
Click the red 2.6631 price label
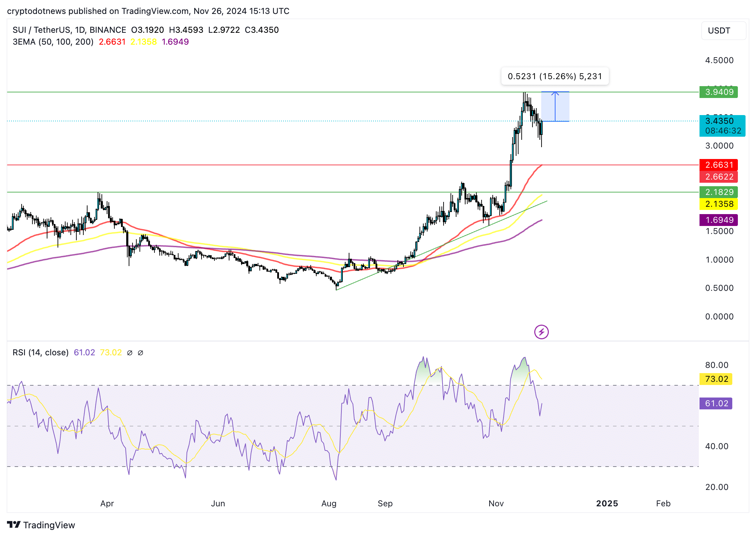[x=718, y=165]
